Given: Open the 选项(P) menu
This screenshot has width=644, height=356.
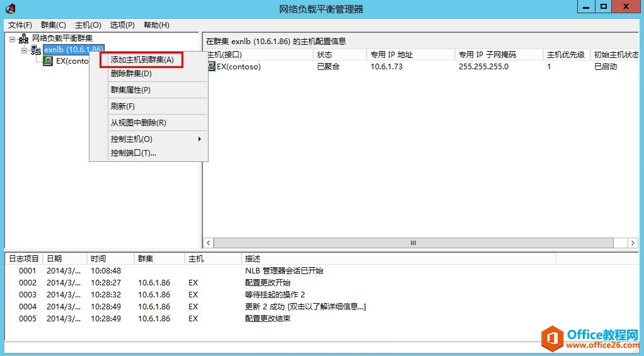Looking at the screenshot, I should [x=122, y=25].
